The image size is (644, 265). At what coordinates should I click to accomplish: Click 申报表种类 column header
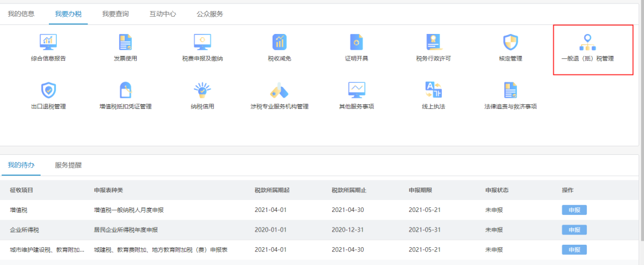pyautogui.click(x=109, y=191)
